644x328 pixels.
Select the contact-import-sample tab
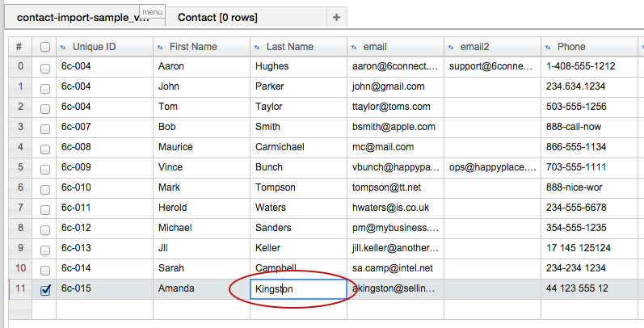point(77,18)
